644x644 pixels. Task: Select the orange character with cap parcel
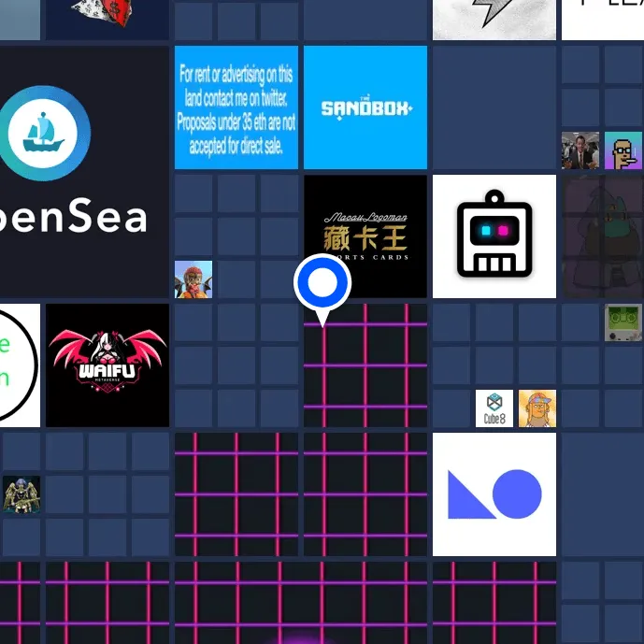[537, 408]
